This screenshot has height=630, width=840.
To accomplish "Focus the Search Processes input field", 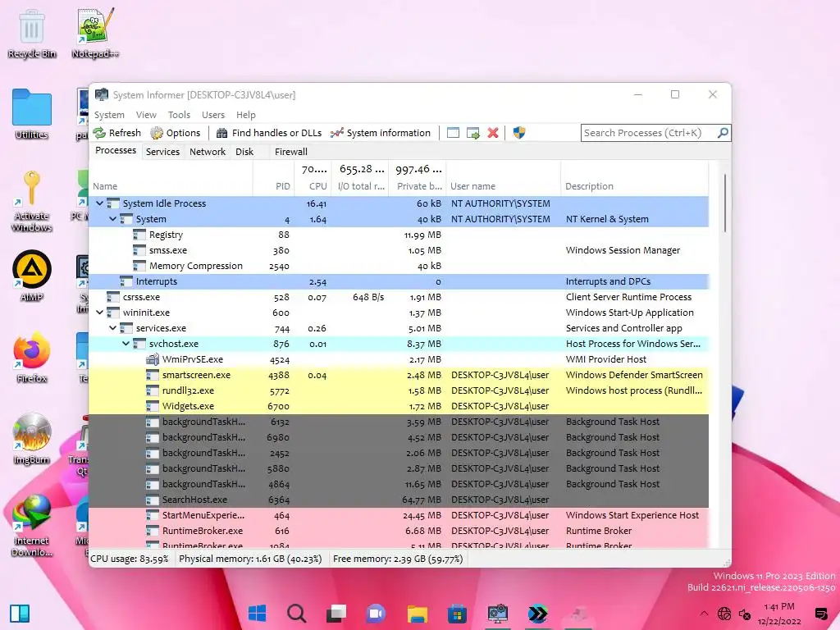I will pyautogui.click(x=650, y=133).
